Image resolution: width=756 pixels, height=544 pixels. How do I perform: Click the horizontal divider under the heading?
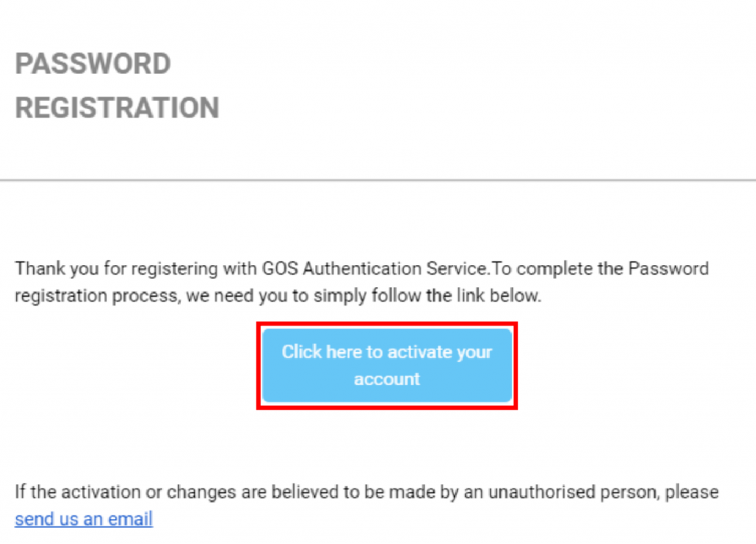click(378, 181)
